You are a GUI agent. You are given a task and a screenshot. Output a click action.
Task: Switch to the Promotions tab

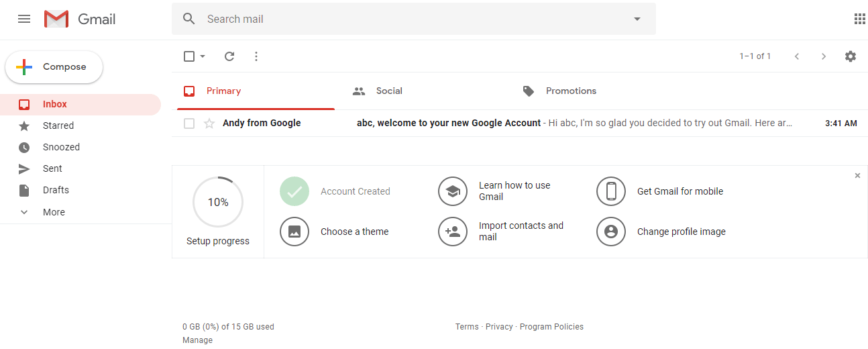pos(570,91)
